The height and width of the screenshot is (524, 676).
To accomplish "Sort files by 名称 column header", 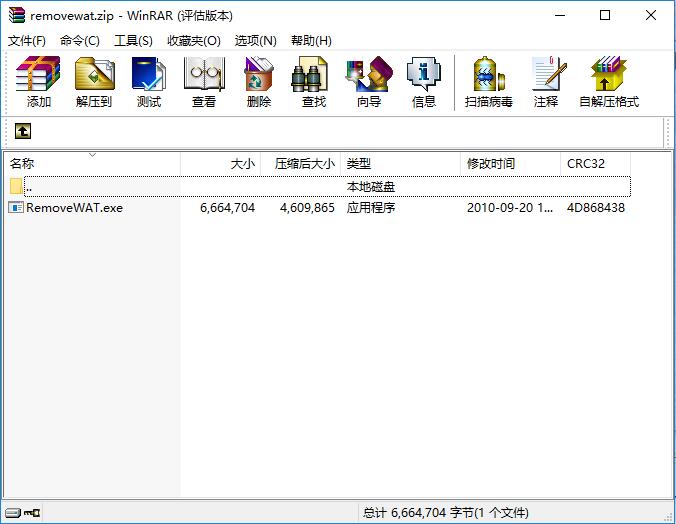I will pos(22,163).
